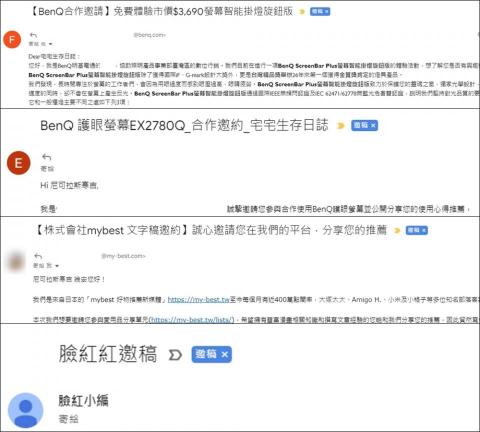
Task: Remove 邀稿 label from 臉紅紅邀稿 email
Action: point(224,354)
